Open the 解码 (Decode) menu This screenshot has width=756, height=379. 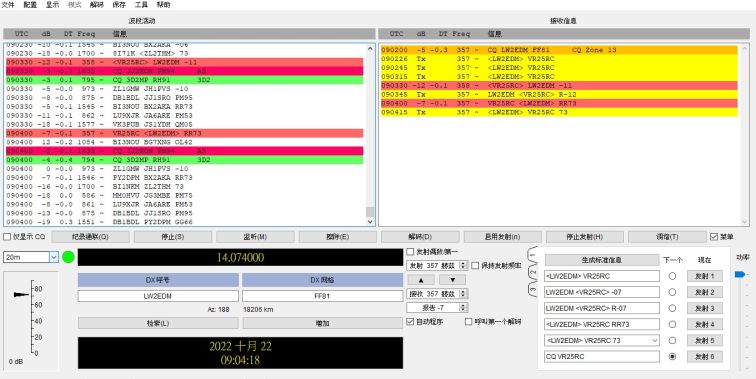(96, 5)
